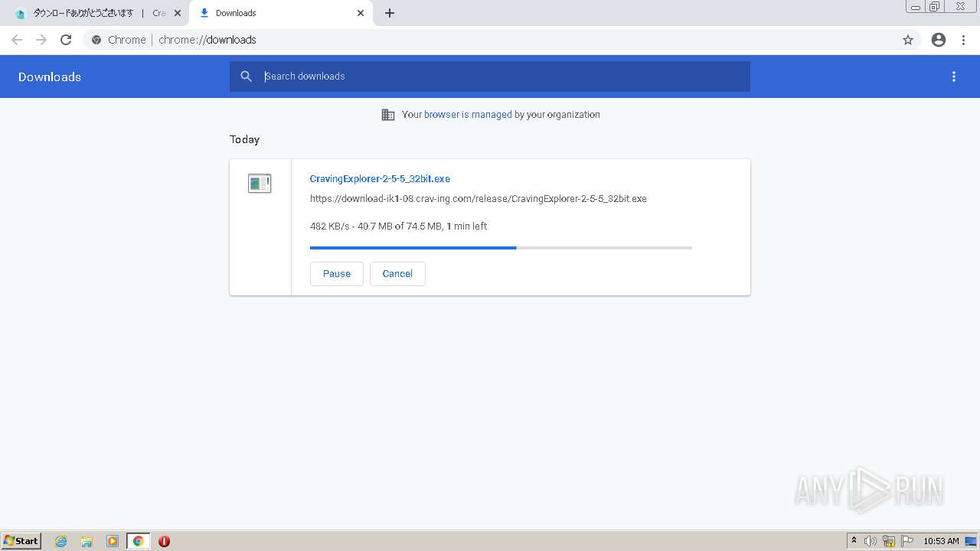This screenshot has height=551, width=980.
Task: Cancel the CravingExplorer download
Action: pos(397,274)
